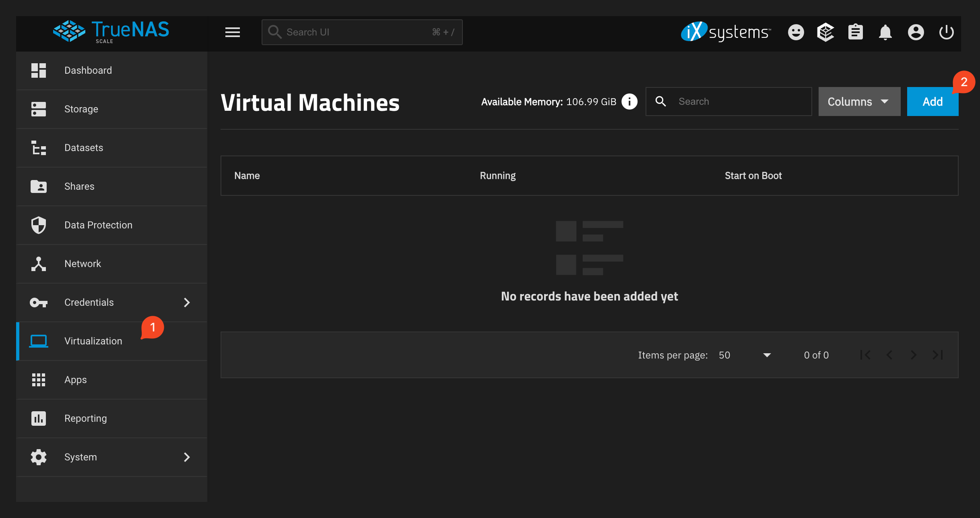Open the Columns dropdown
Image resolution: width=980 pixels, height=518 pixels.
(859, 102)
